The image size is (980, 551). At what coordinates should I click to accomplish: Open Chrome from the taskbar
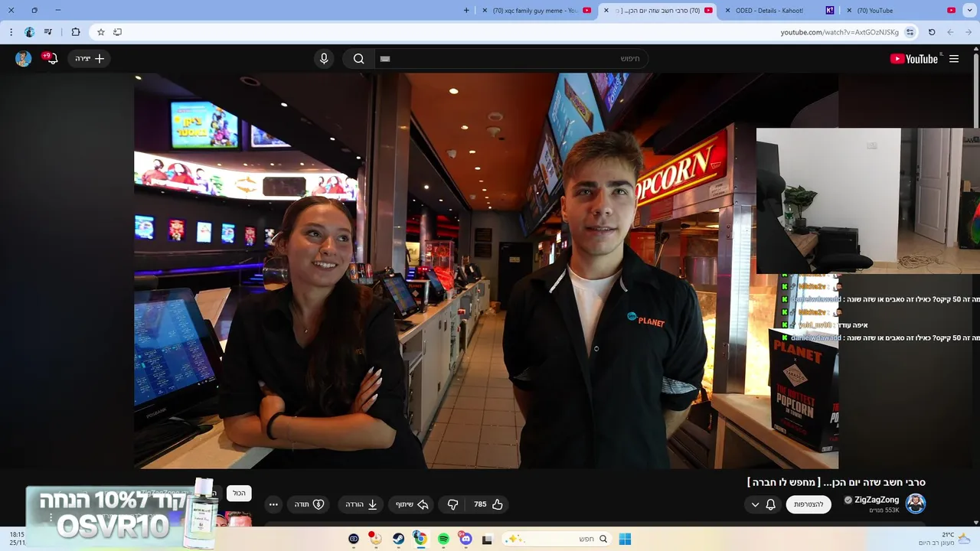tap(420, 539)
